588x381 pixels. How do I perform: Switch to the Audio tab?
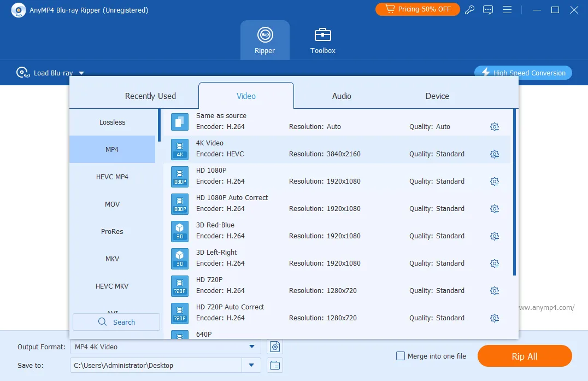(342, 96)
